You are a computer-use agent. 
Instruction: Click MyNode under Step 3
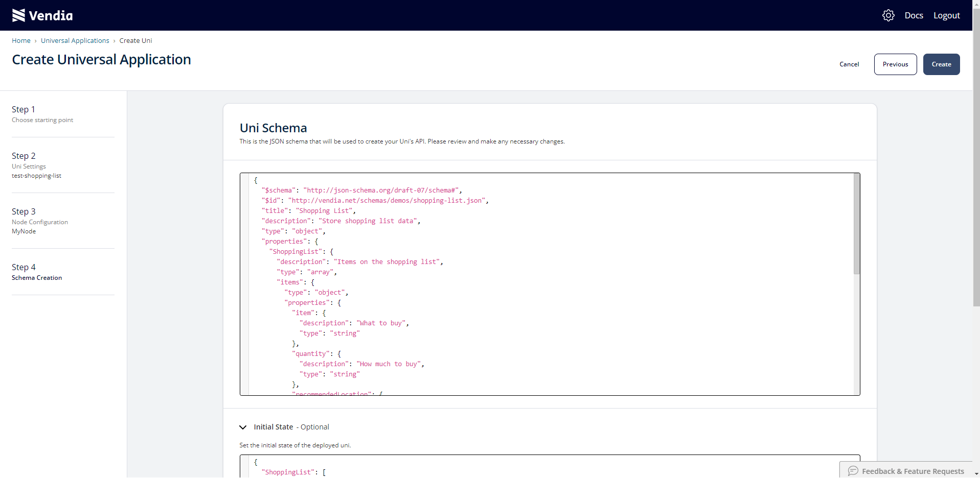pyautogui.click(x=24, y=231)
